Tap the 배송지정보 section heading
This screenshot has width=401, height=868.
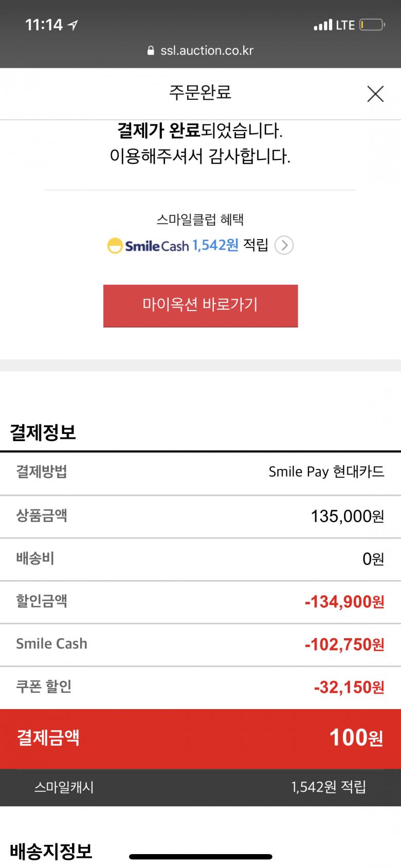click(x=51, y=852)
